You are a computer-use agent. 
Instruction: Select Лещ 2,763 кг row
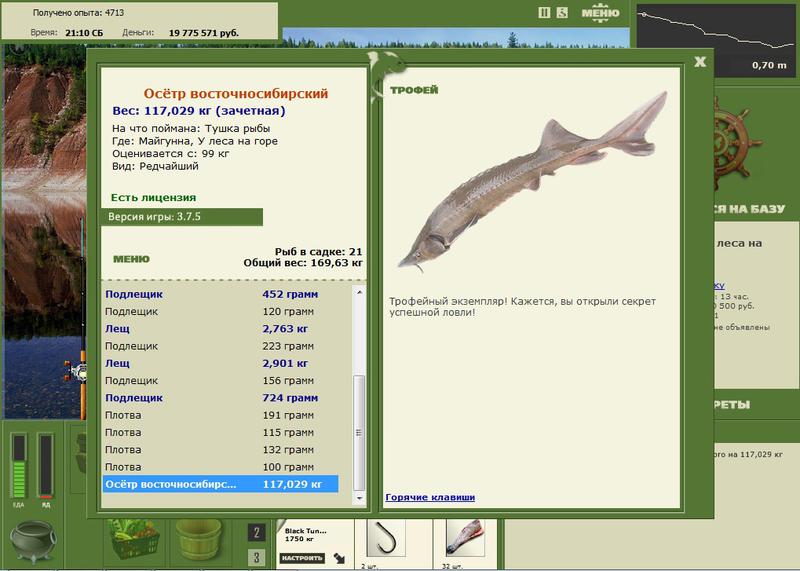[220, 329]
